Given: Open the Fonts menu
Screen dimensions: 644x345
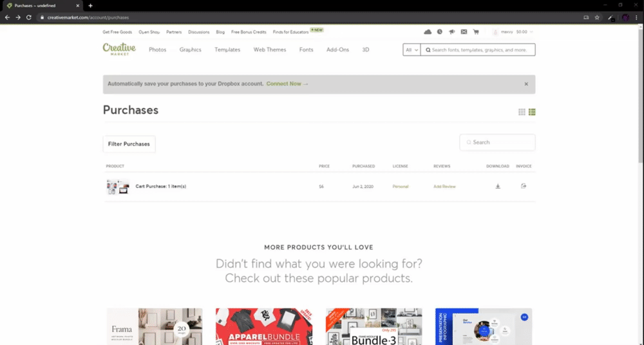Looking at the screenshot, I should (x=306, y=50).
